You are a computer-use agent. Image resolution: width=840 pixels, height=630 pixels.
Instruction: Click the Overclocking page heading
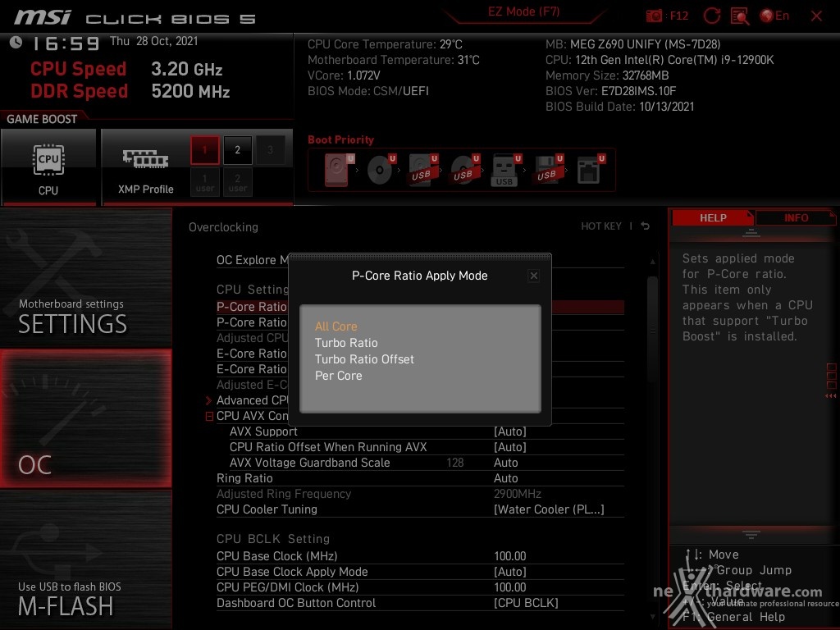coord(223,227)
